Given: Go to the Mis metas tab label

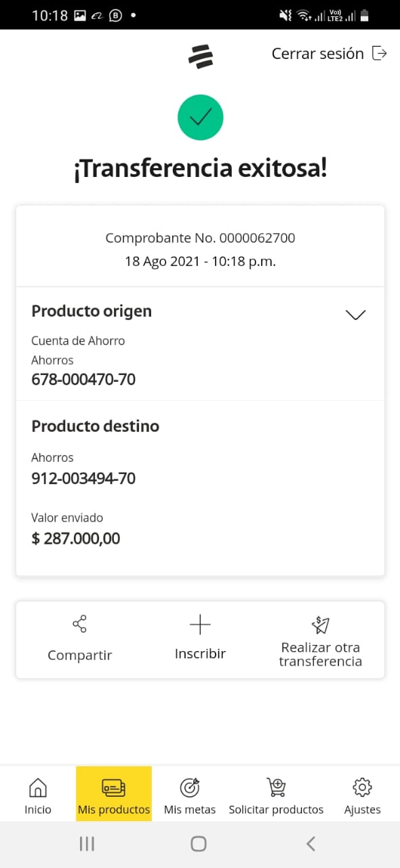Looking at the screenshot, I should coord(190,810).
